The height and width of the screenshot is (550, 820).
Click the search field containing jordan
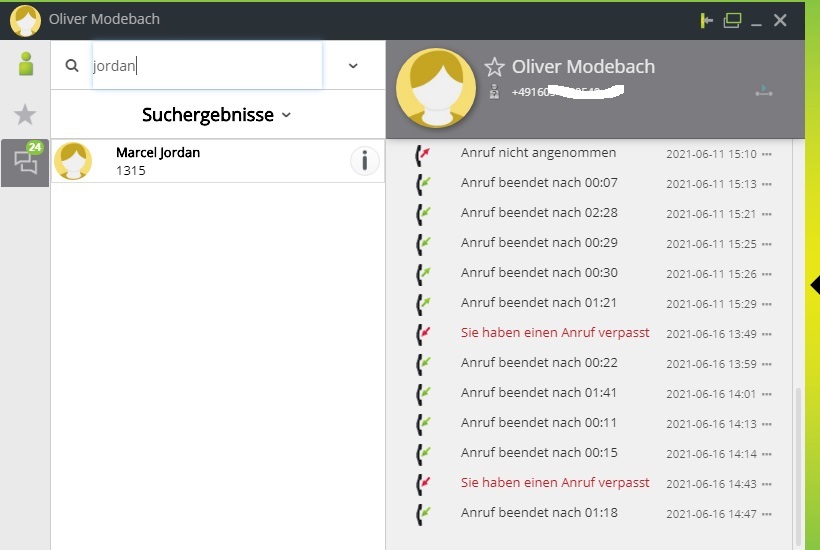coord(207,66)
